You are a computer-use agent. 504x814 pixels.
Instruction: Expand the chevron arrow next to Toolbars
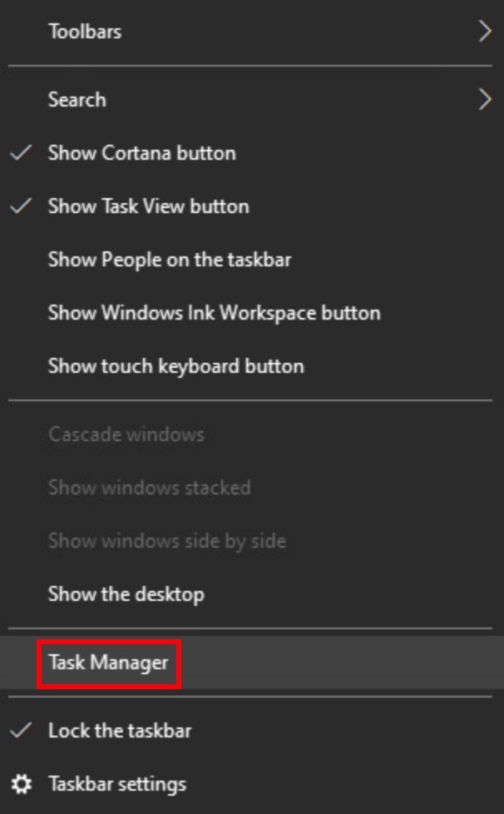[x=485, y=32]
